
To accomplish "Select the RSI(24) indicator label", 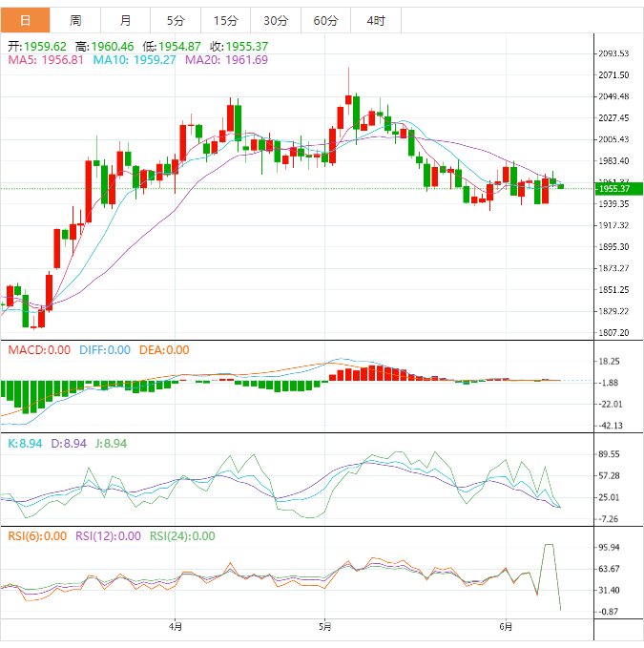I will click(x=182, y=536).
